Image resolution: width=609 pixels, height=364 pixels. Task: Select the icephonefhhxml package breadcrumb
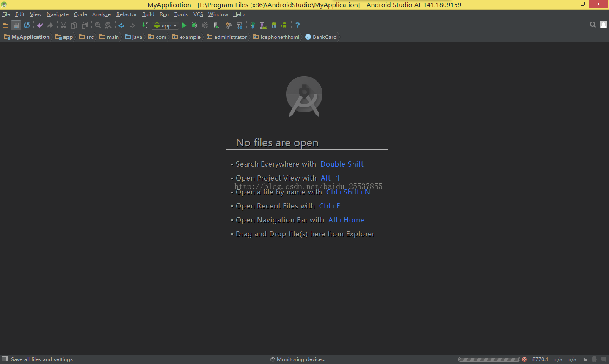pyautogui.click(x=276, y=37)
